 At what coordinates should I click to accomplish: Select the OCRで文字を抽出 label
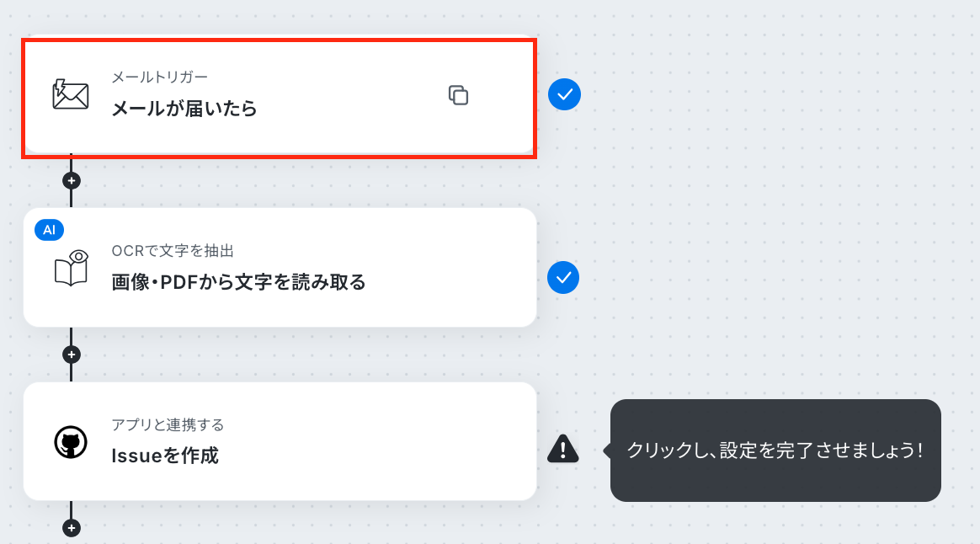pos(173,251)
